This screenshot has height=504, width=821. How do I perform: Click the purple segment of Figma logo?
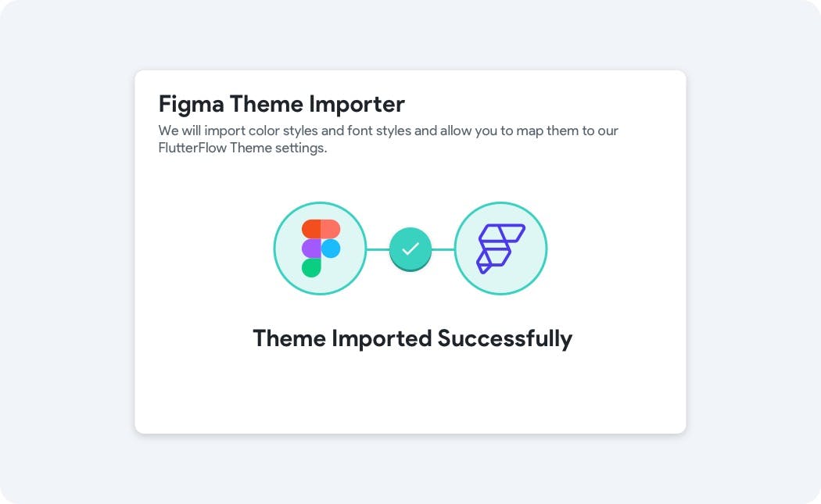pos(311,248)
